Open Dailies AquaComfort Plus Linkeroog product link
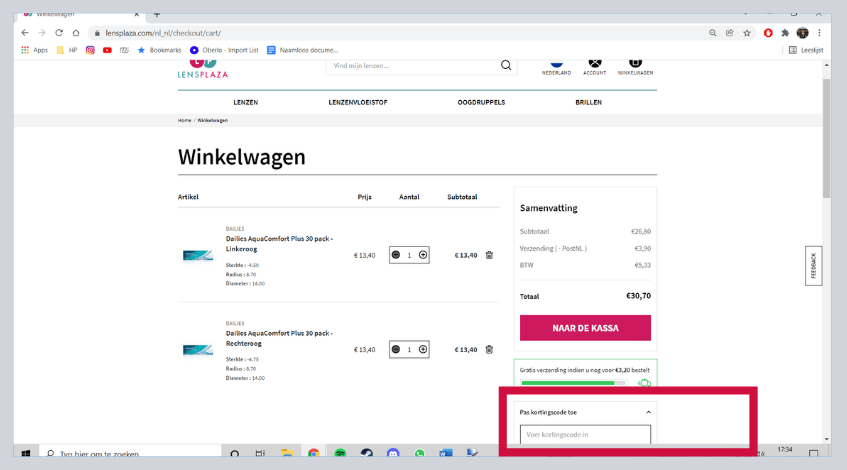This screenshot has height=470, width=847. (279, 244)
